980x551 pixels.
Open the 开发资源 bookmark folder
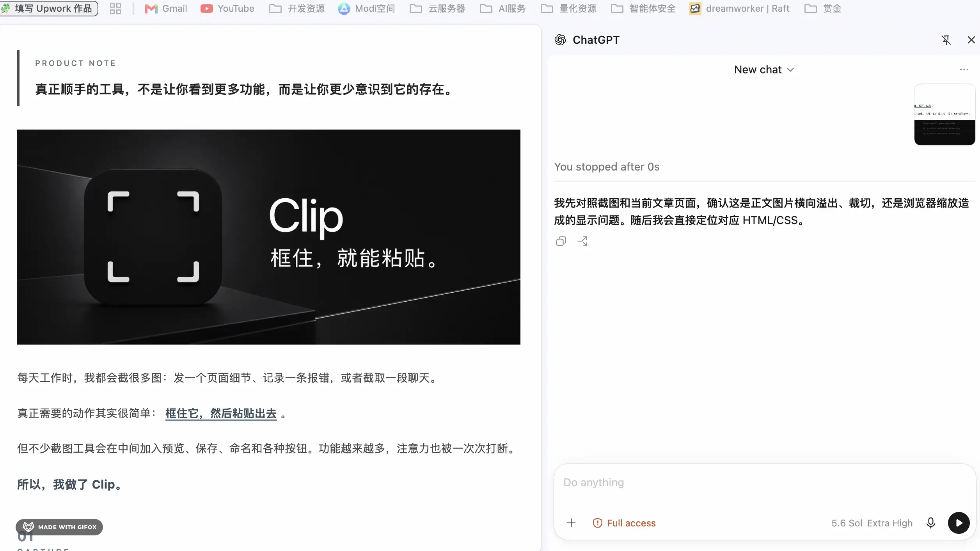[x=297, y=9]
